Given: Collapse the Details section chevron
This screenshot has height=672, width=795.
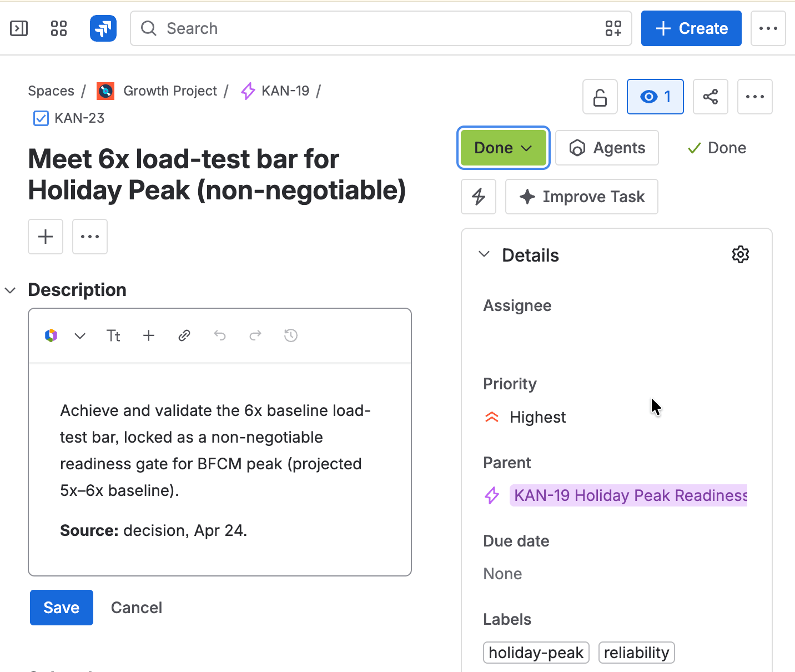Looking at the screenshot, I should point(484,254).
